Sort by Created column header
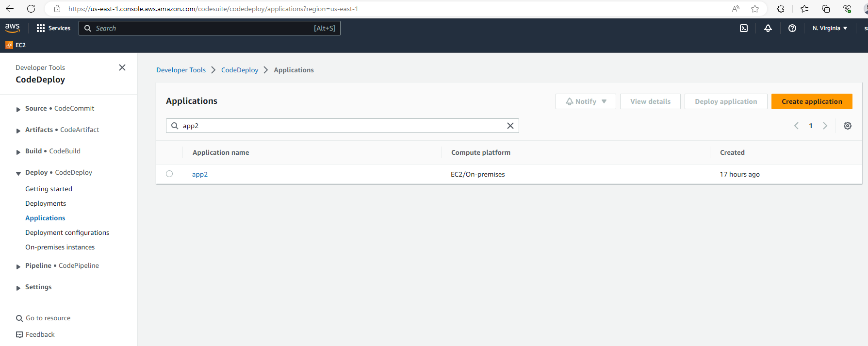Viewport: 868px width, 346px height. coord(732,152)
